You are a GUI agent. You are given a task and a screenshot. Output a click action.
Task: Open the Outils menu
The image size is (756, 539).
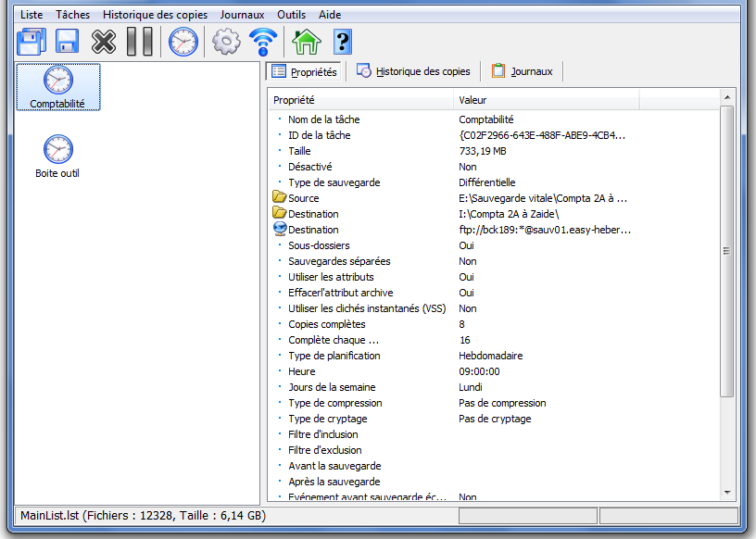coord(291,15)
